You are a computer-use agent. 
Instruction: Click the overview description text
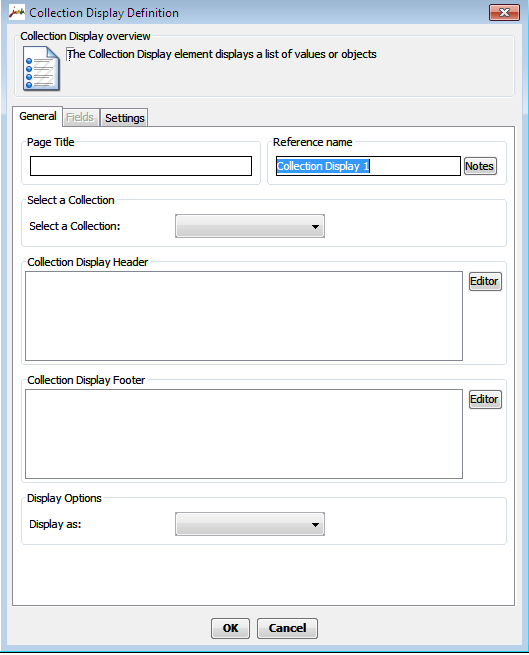coord(222,54)
